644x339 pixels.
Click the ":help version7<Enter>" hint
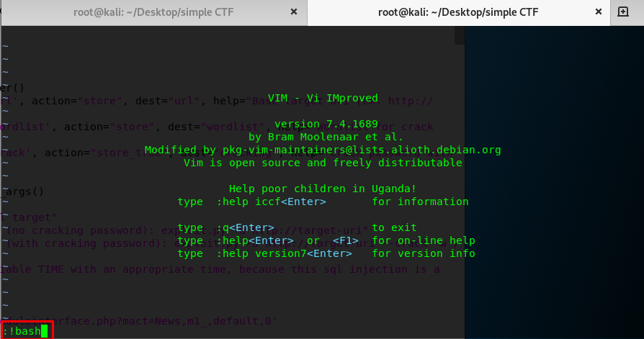285,253
